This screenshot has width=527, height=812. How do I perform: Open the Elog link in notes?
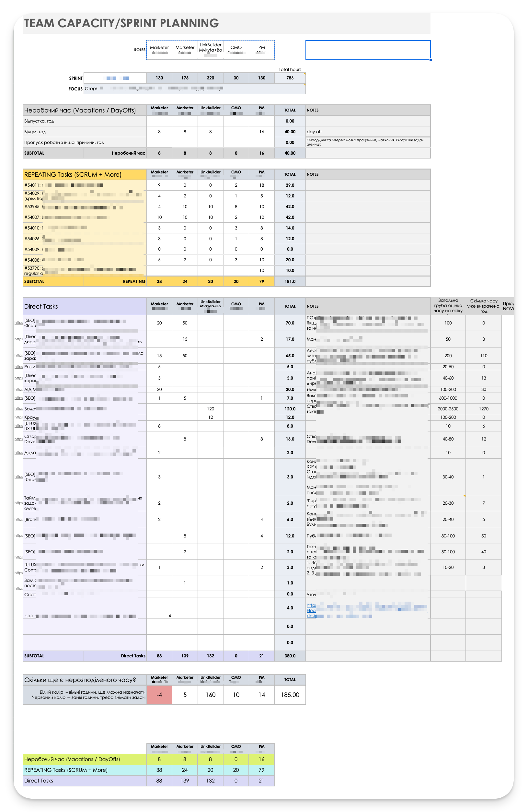coord(311,611)
